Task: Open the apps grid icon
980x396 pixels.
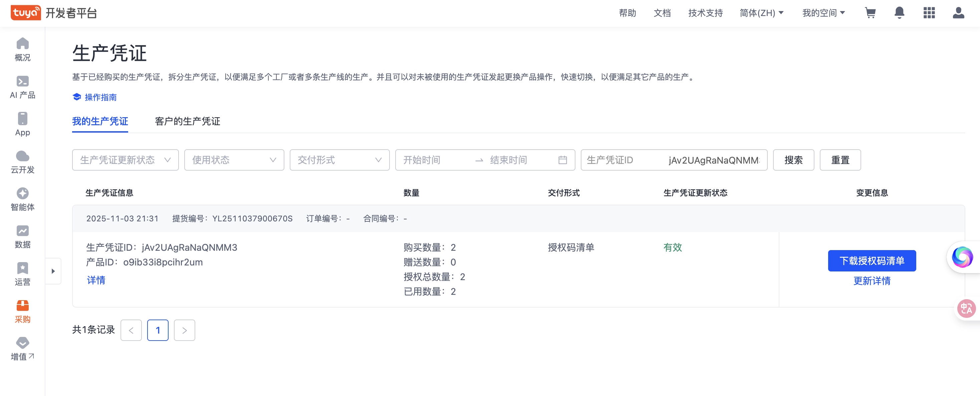Action: click(x=929, y=13)
